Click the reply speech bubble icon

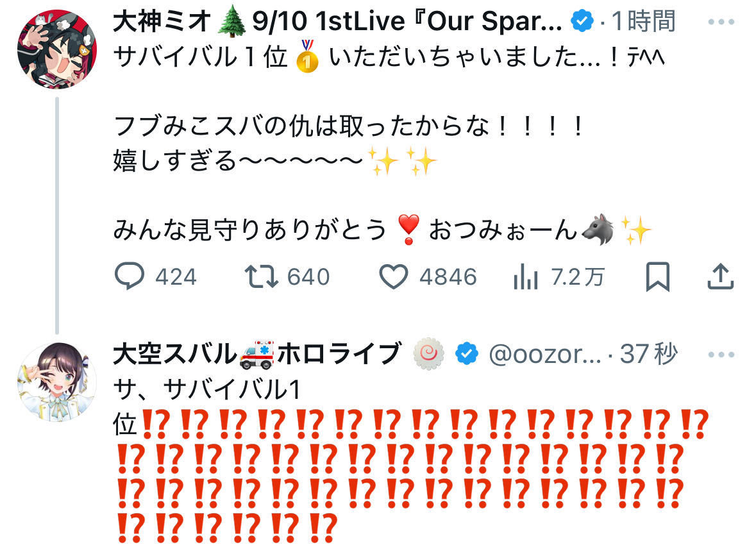130,276
